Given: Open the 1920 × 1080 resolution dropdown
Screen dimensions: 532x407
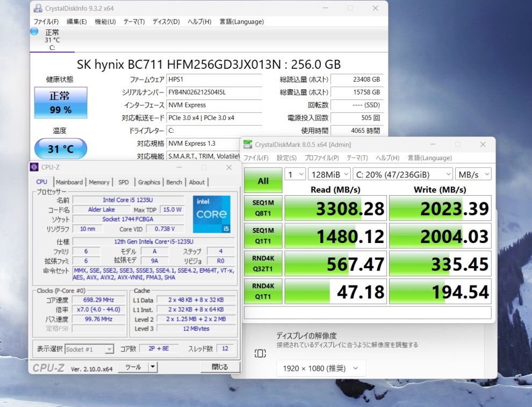Looking at the screenshot, I should [x=321, y=368].
